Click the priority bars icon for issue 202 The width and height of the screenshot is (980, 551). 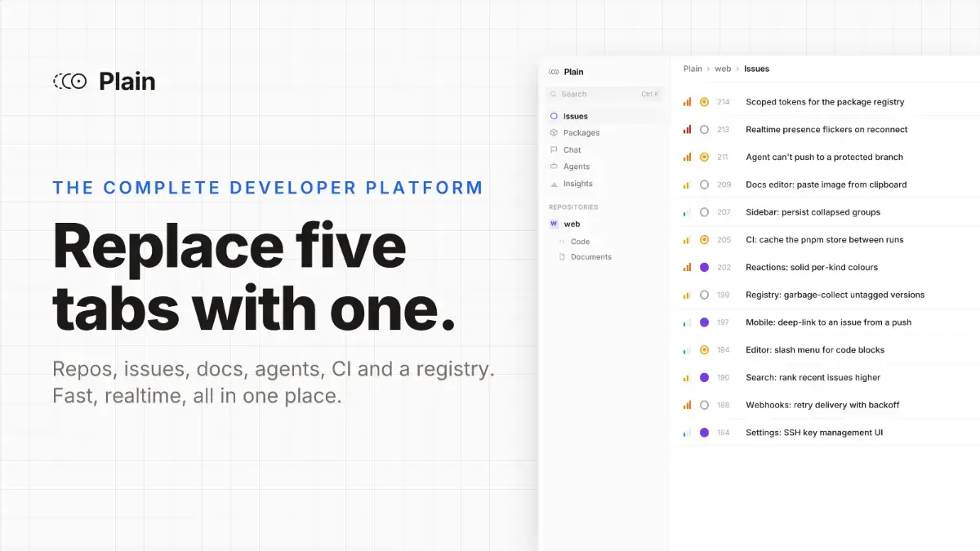pyautogui.click(x=687, y=267)
